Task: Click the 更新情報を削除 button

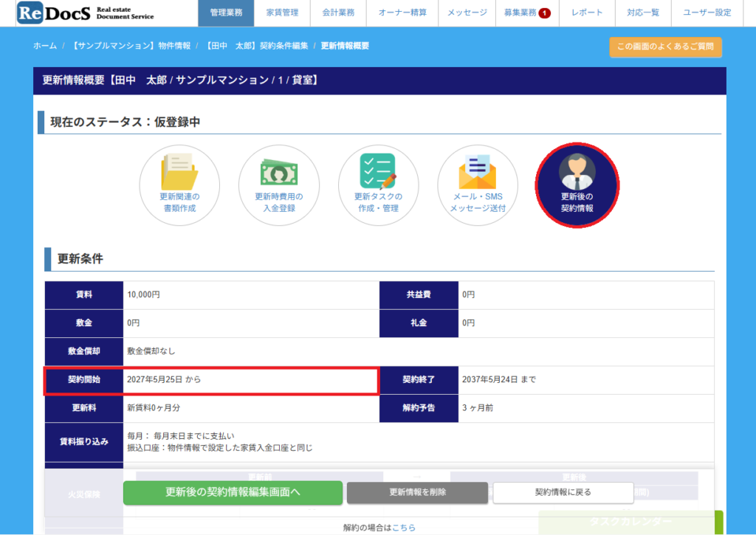Action: tap(418, 492)
